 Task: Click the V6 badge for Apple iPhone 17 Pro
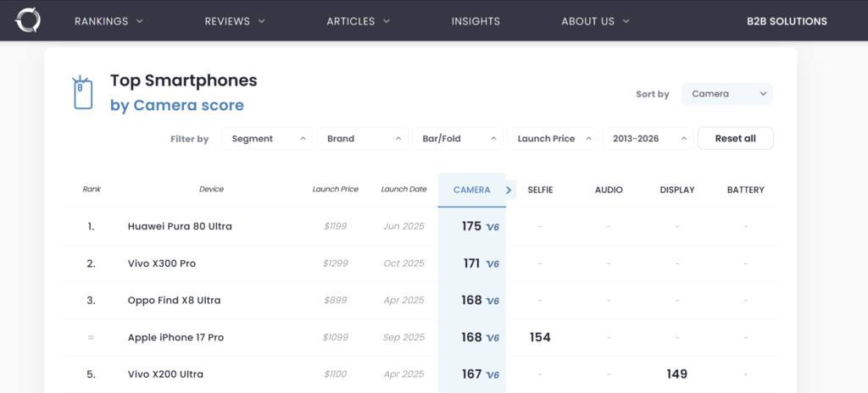click(x=492, y=338)
